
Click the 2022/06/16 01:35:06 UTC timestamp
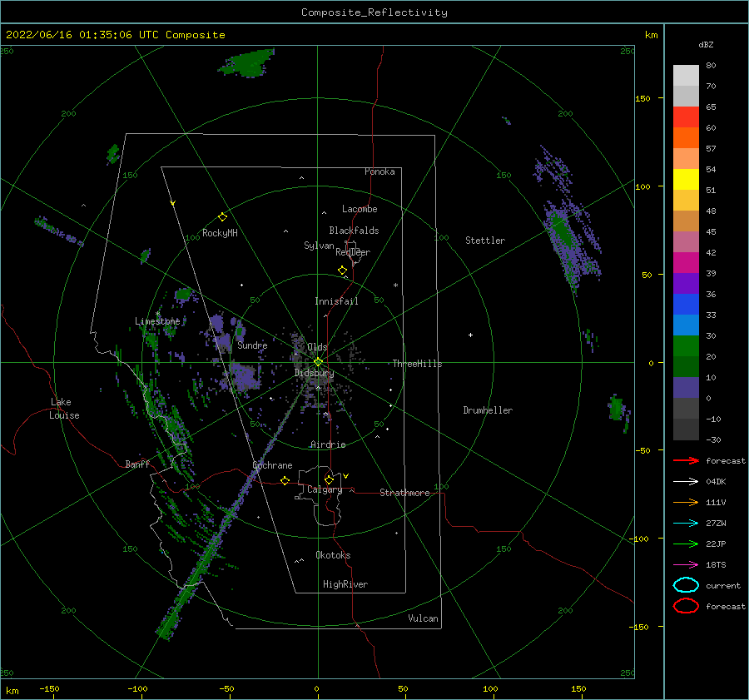(82, 35)
